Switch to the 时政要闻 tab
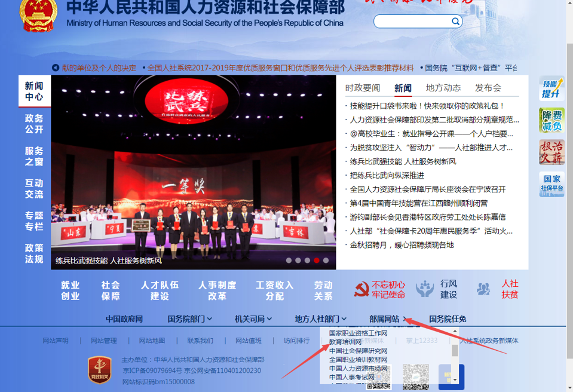The width and height of the screenshot is (573, 392). pyautogui.click(x=363, y=88)
